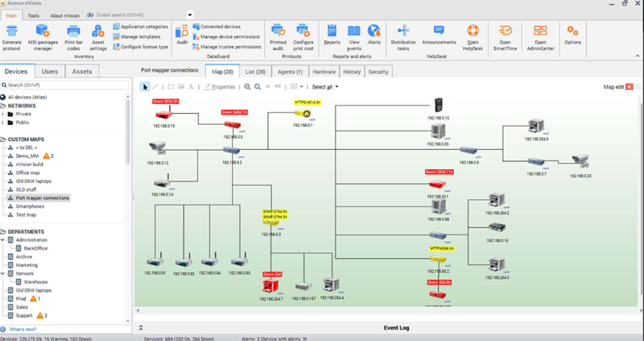The width and height of the screenshot is (644, 341).
Task: Zoom out on the map
Action: coord(258,87)
